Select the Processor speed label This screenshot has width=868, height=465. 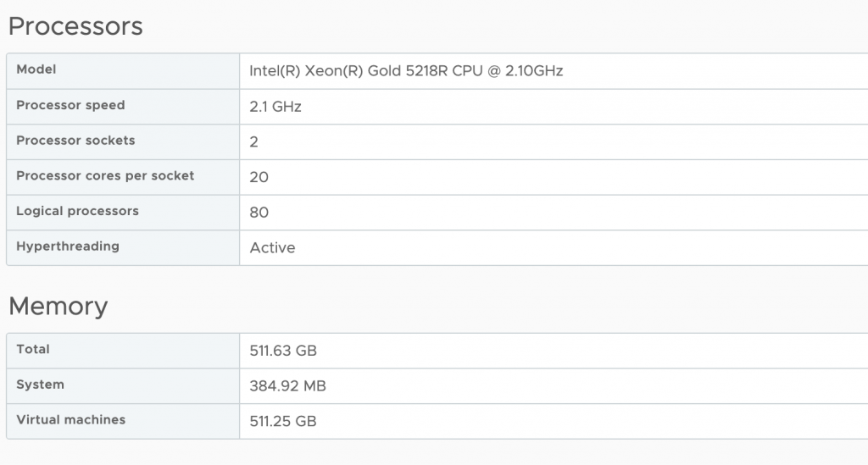tap(70, 105)
